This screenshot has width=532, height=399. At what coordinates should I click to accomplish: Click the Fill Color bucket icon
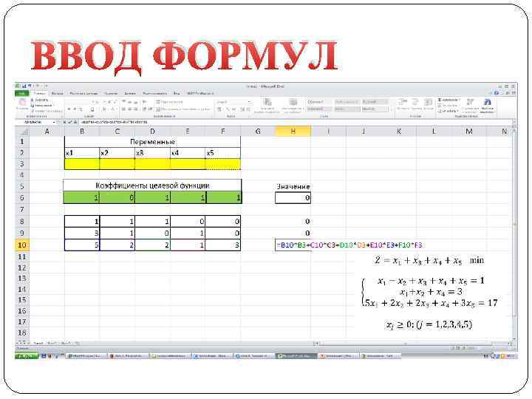pos(104,109)
